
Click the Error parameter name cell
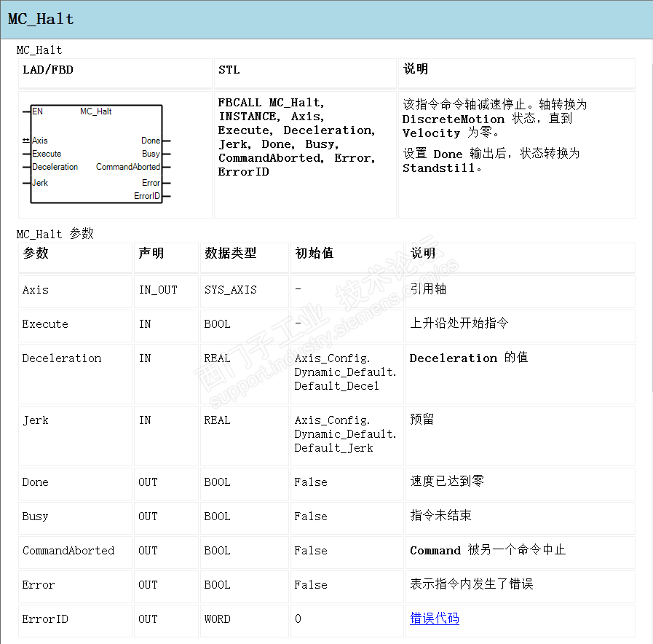point(76,586)
